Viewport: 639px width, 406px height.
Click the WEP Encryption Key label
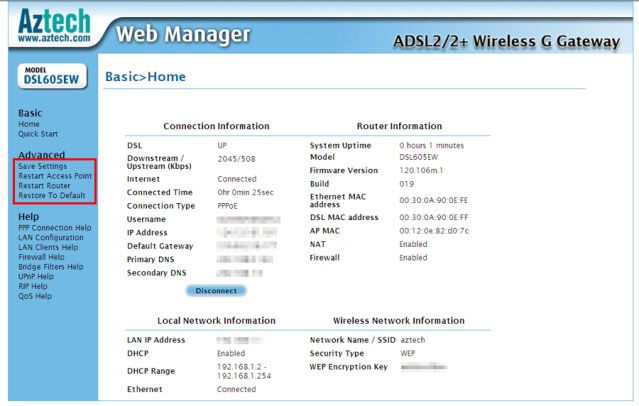(348, 367)
